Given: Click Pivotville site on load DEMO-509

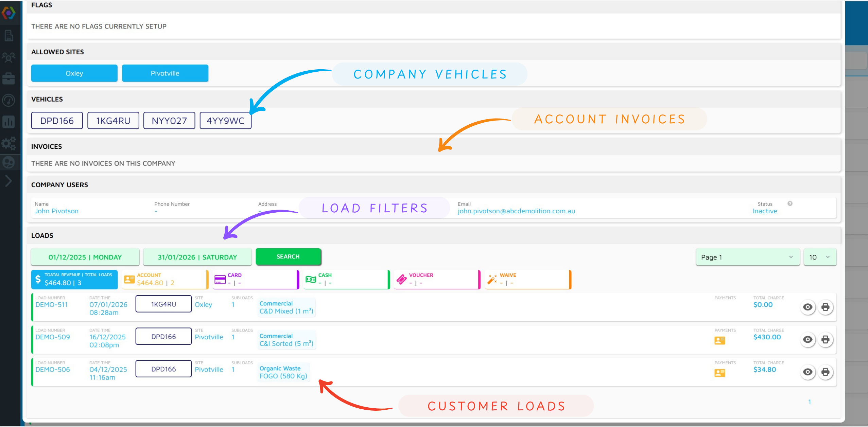Looking at the screenshot, I should [x=209, y=337].
